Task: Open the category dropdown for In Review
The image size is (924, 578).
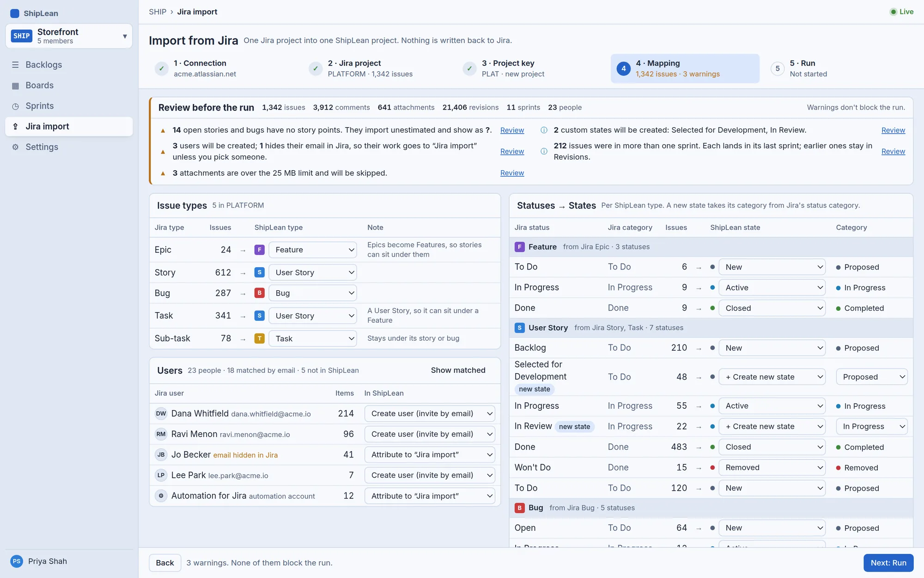Action: (x=872, y=427)
